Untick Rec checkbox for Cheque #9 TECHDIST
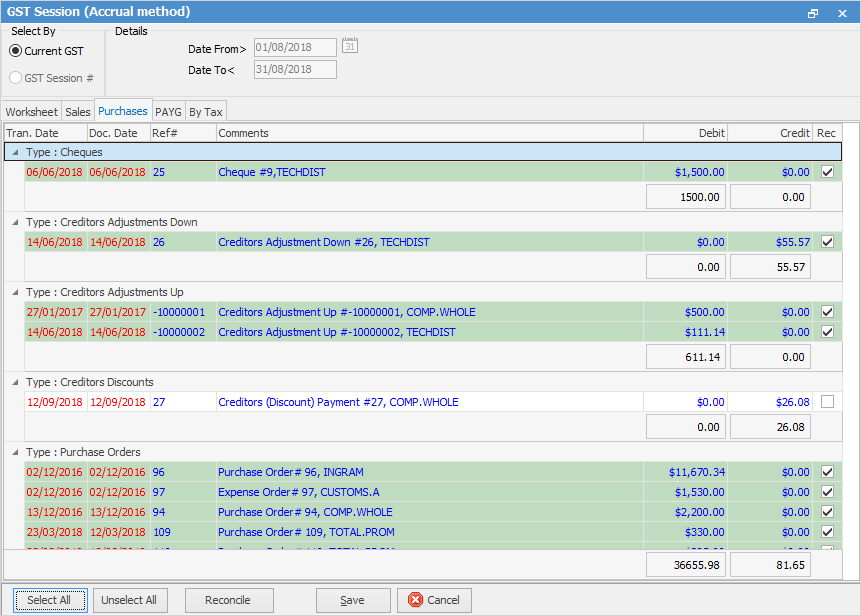The width and height of the screenshot is (861, 616). pos(826,172)
